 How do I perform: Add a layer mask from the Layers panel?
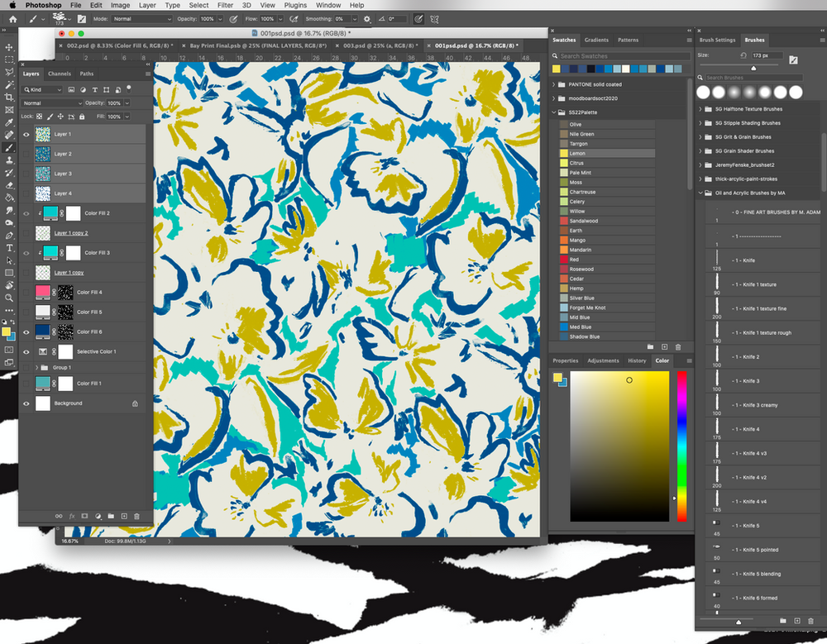tap(84, 516)
